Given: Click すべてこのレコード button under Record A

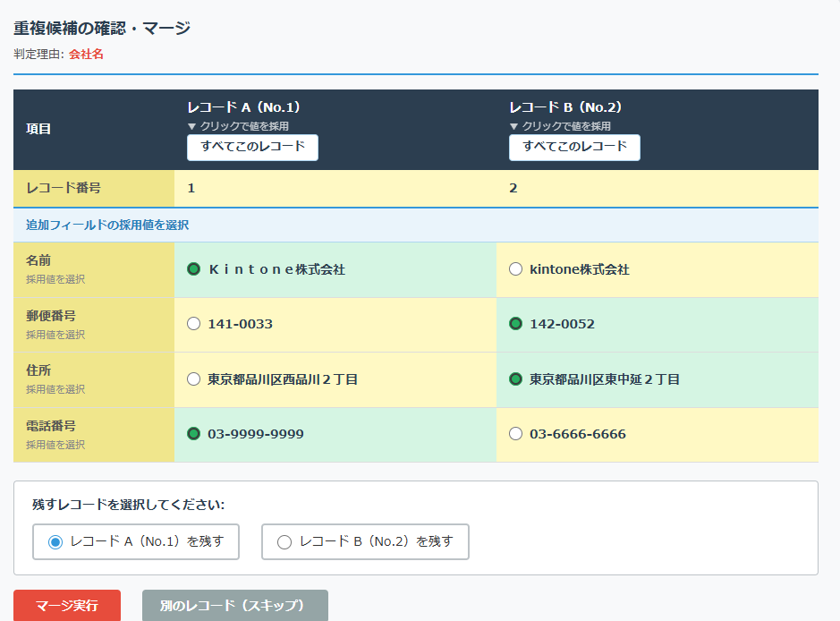Looking at the screenshot, I should pyautogui.click(x=252, y=148).
